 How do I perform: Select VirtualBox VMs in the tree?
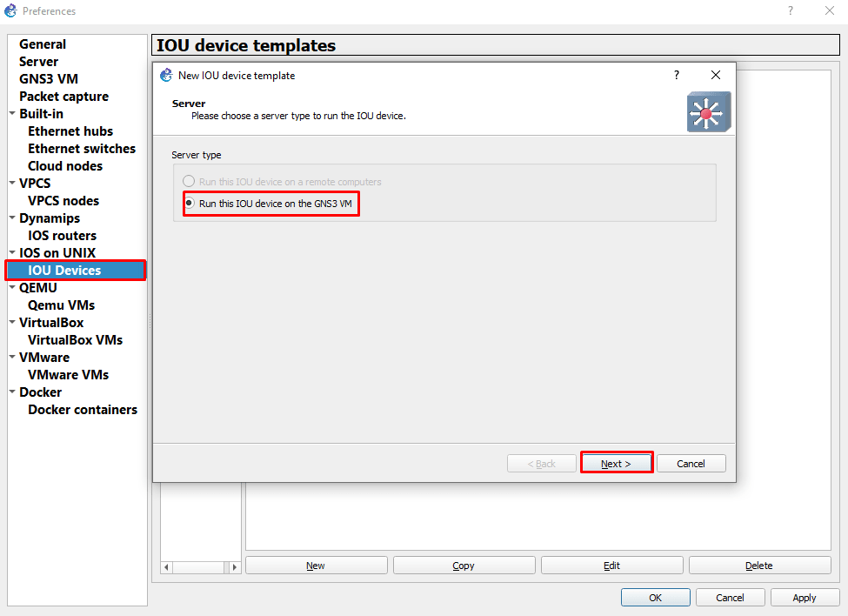(x=75, y=339)
